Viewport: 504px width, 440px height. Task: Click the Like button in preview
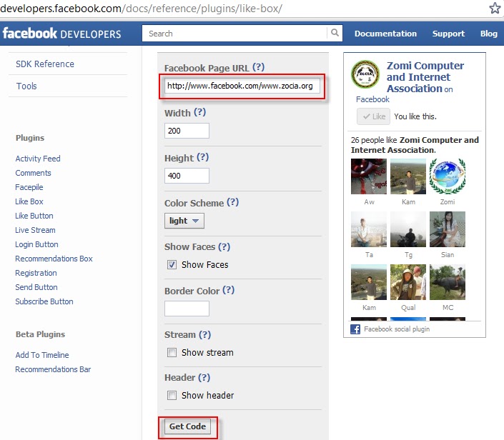[373, 116]
